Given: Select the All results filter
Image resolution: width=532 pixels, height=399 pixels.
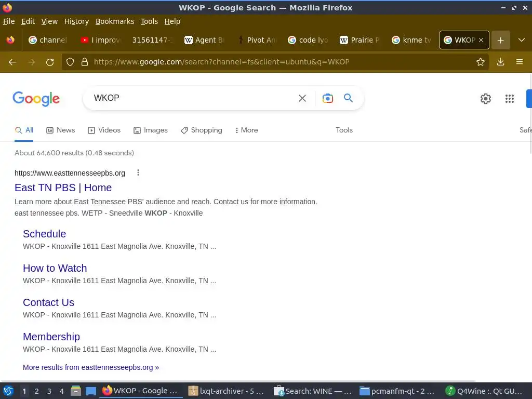Looking at the screenshot, I should pyautogui.click(x=24, y=130).
